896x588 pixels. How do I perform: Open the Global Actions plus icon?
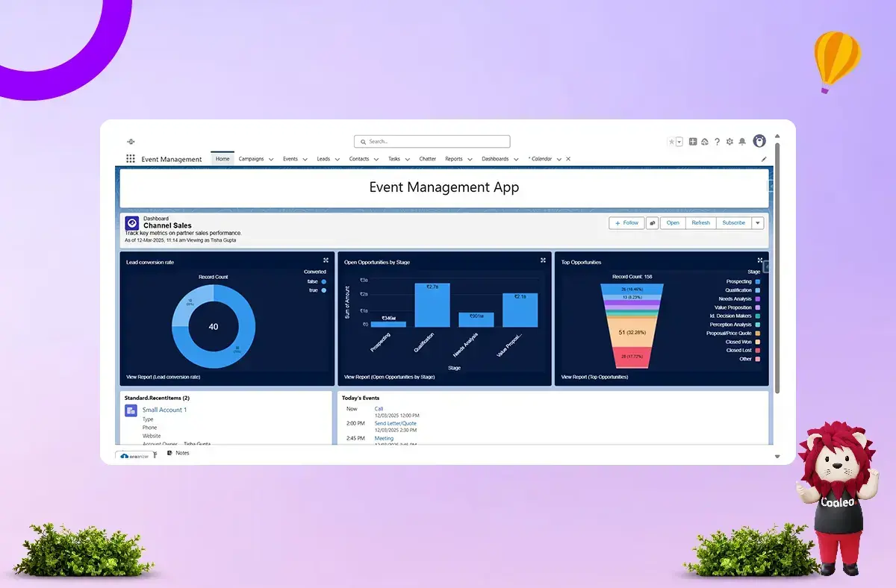pyautogui.click(x=693, y=141)
